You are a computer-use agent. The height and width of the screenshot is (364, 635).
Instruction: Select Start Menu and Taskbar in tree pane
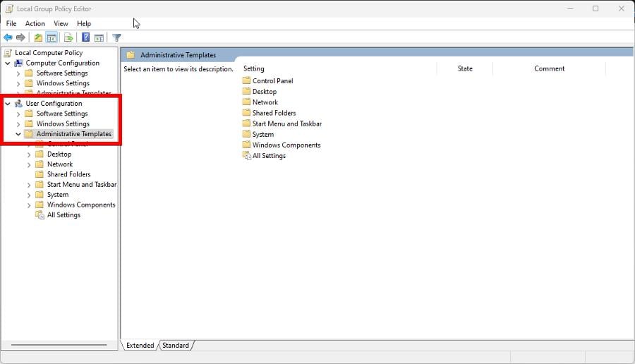click(82, 184)
